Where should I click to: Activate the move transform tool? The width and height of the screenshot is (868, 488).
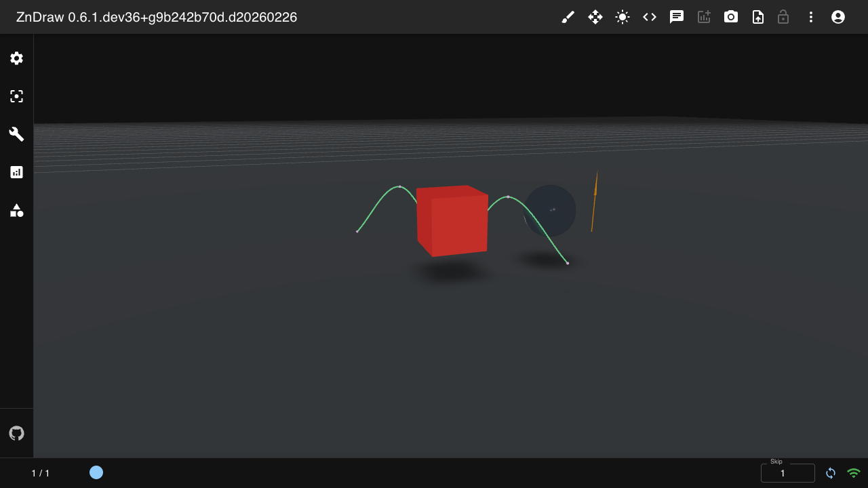(x=595, y=17)
